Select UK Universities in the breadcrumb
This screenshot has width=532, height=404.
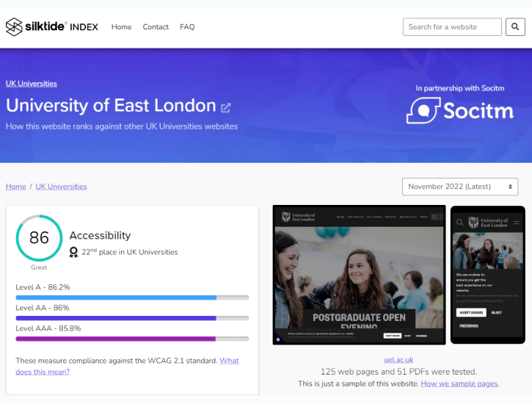[61, 187]
